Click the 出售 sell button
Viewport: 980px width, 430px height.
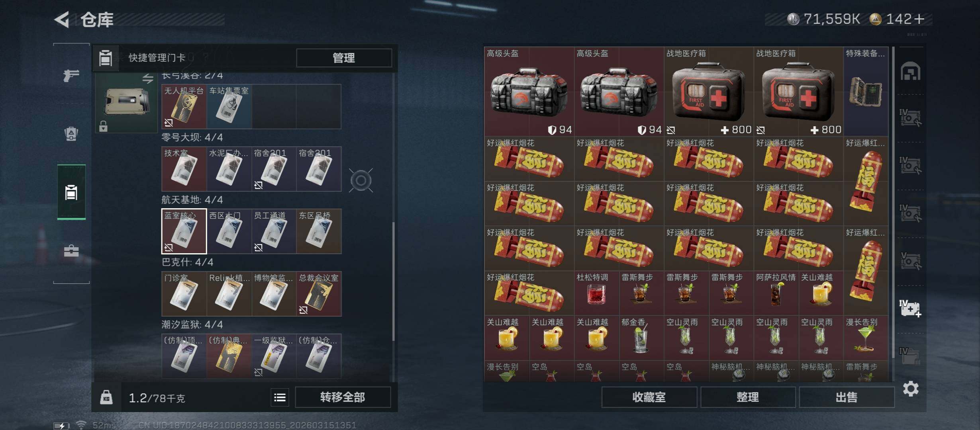pos(847,397)
